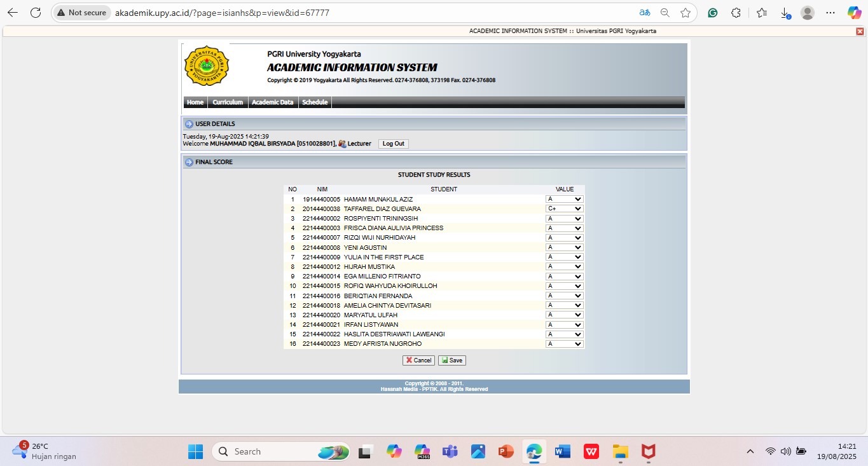Open Microsoft Teams from the taskbar

tap(450, 451)
